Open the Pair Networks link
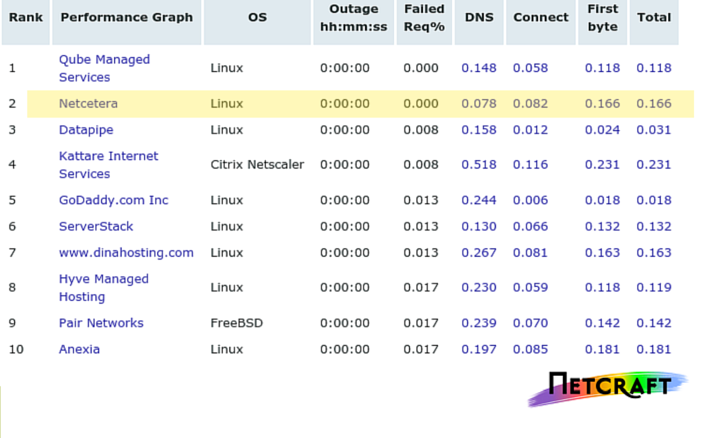The height and width of the screenshot is (438, 720). coord(101,323)
